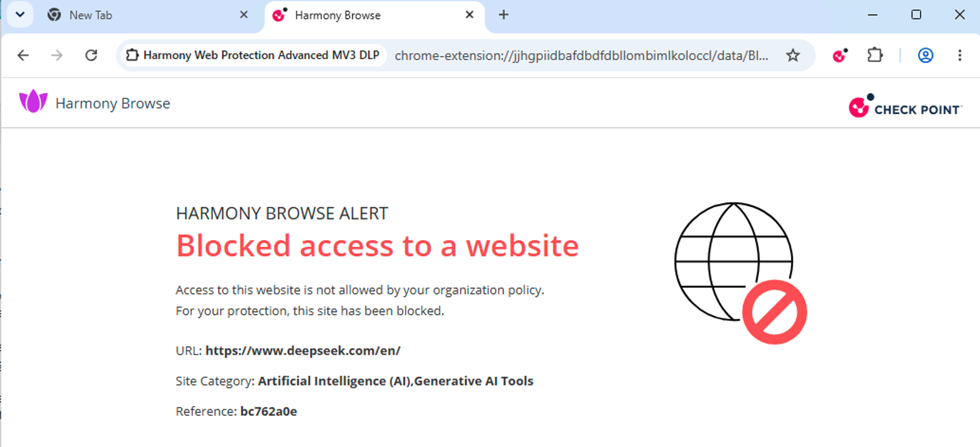Image resolution: width=980 pixels, height=447 pixels.
Task: Click the Site Category Generative AI Tools text
Action: point(396,381)
